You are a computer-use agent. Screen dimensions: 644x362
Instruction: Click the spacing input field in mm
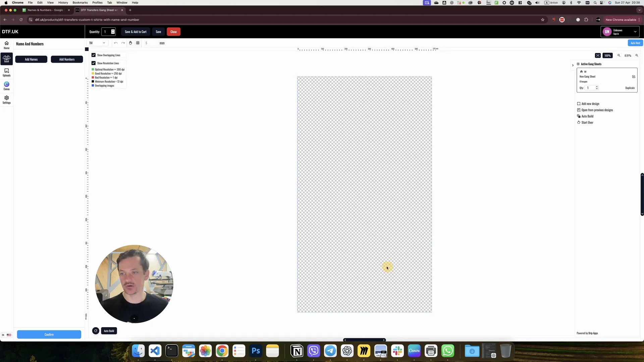151,43
